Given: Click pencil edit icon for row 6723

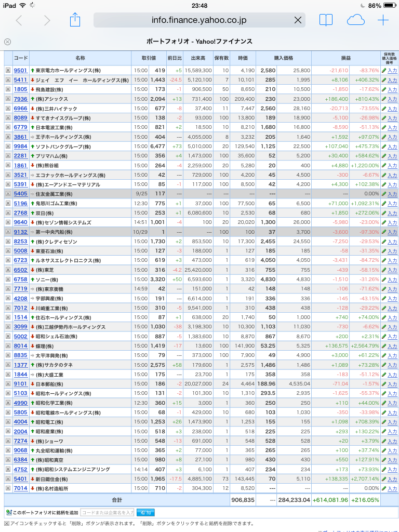Looking at the screenshot, I should click(x=384, y=261).
